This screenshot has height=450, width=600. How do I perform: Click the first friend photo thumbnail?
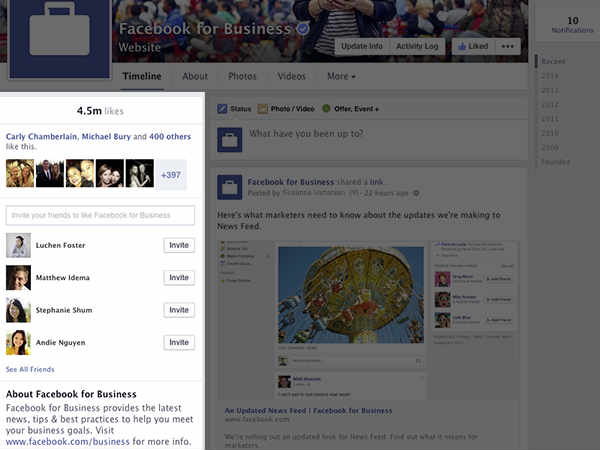(x=20, y=173)
